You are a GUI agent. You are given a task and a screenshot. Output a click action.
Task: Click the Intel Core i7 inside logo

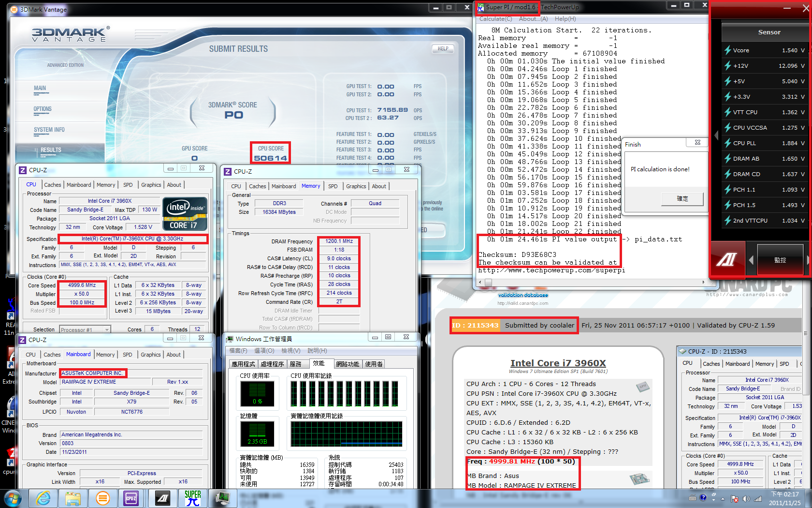(185, 213)
